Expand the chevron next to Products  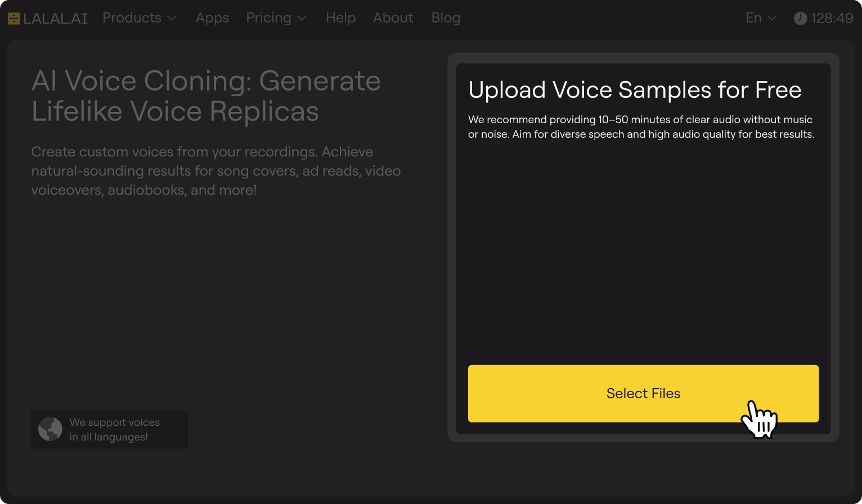coord(172,19)
